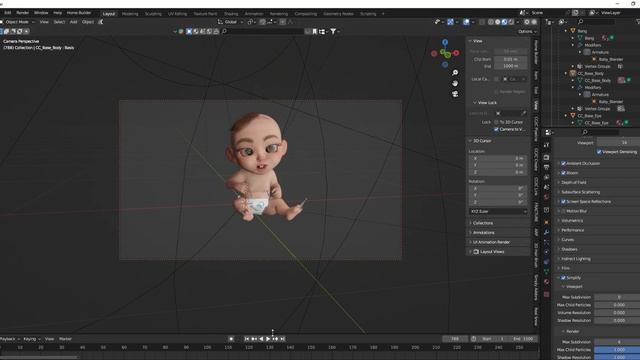Toggle the camera view icon in viewport

point(455,94)
